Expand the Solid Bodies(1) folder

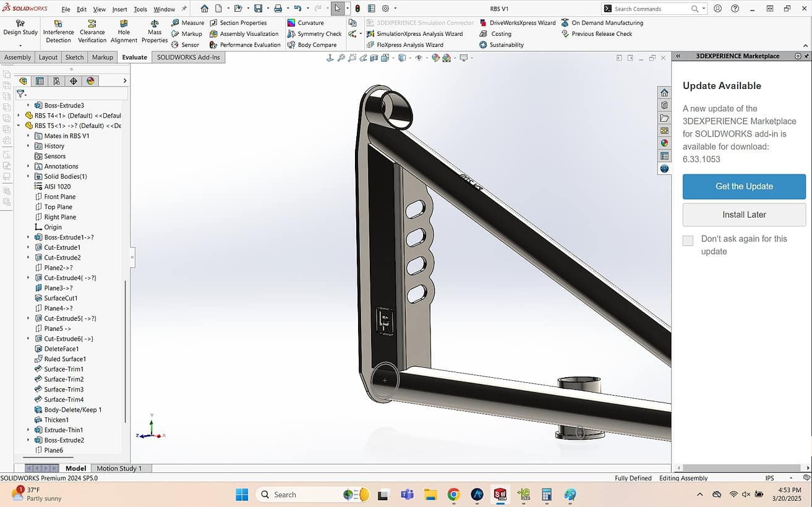(x=28, y=176)
